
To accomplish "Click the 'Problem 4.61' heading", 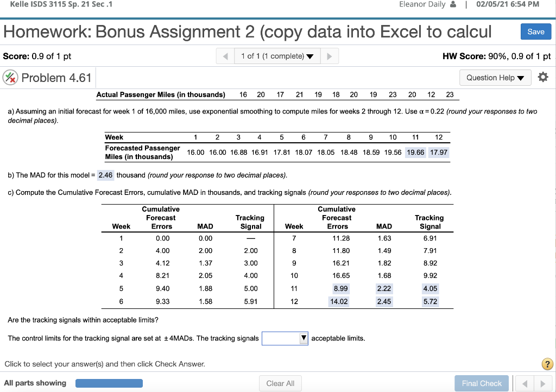I will tap(56, 78).
